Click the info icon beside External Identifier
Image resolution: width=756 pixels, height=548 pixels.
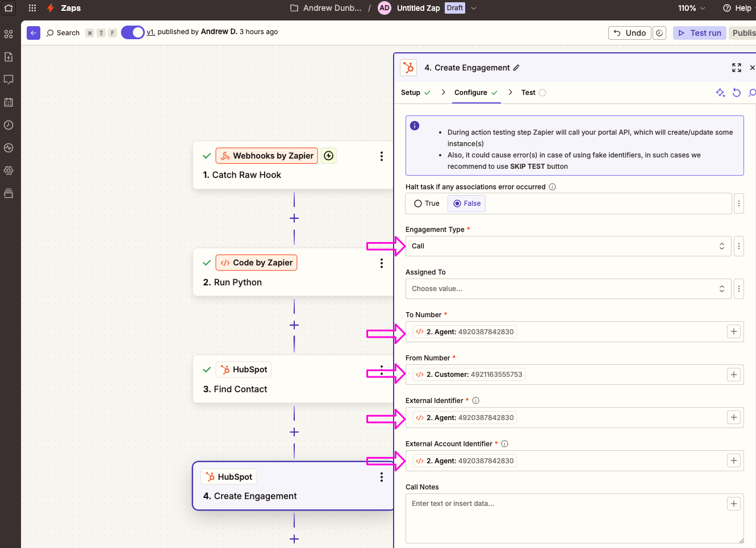coord(476,401)
